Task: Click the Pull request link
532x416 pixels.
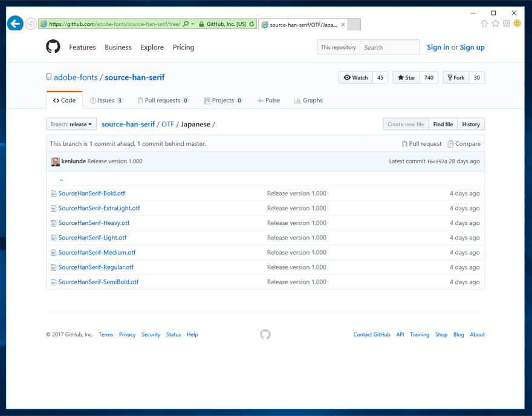Action: point(422,144)
